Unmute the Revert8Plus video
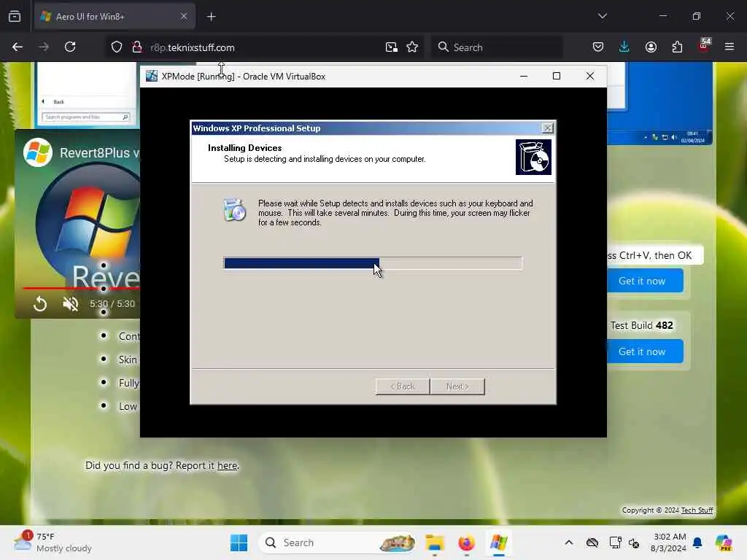The height and width of the screenshot is (560, 747). (71, 304)
